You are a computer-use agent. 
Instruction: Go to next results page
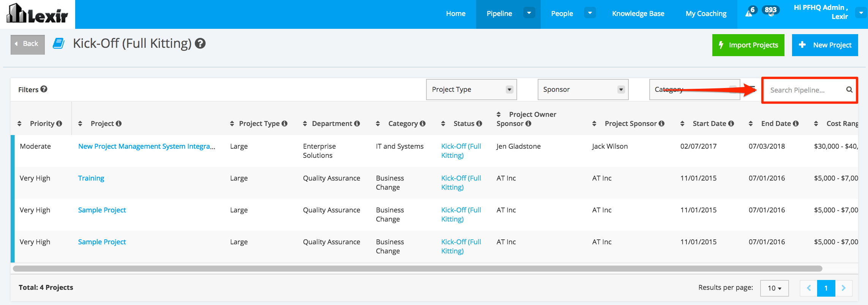[x=844, y=288]
